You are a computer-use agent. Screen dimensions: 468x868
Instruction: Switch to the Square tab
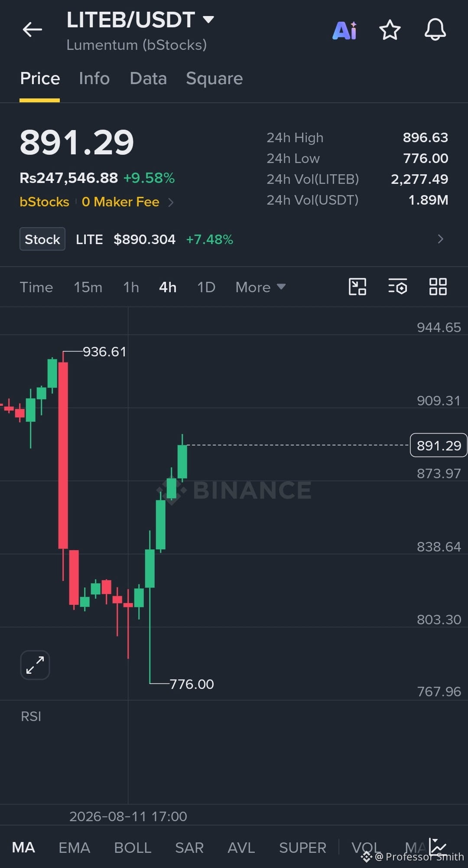click(214, 78)
